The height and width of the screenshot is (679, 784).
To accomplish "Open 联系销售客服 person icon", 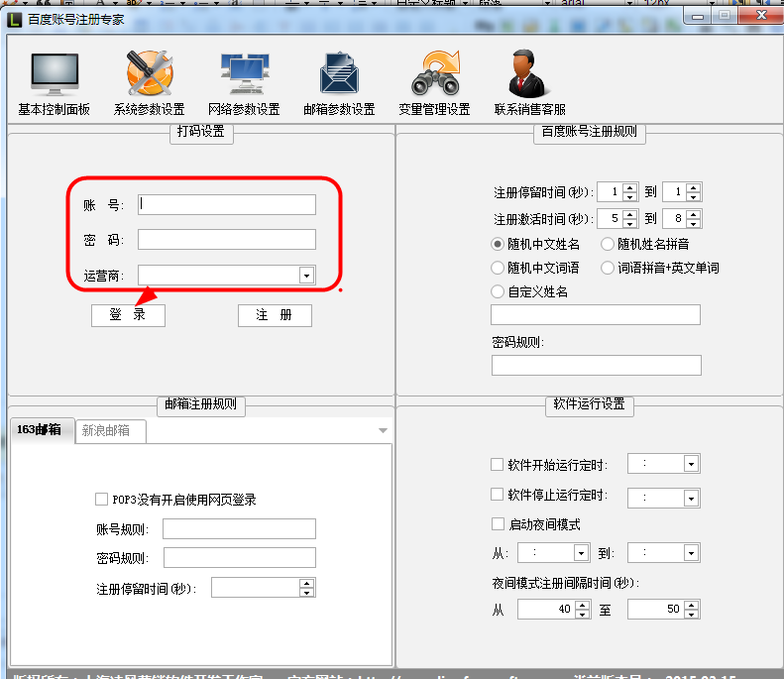I will coord(527,73).
